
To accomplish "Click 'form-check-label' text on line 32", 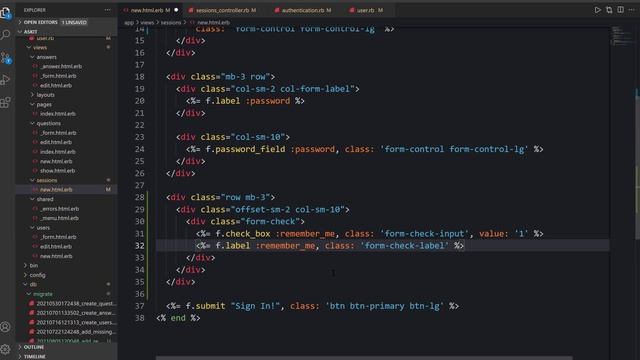I will tap(404, 245).
